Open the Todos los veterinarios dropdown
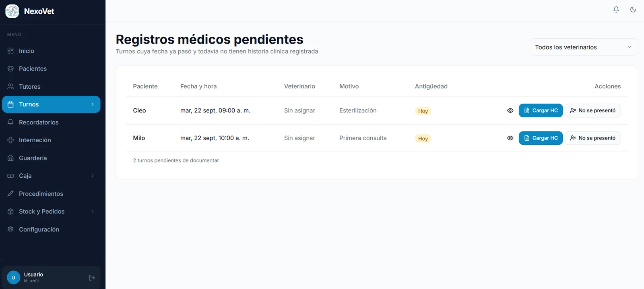Viewport: 644px width, 289px height. tap(584, 47)
